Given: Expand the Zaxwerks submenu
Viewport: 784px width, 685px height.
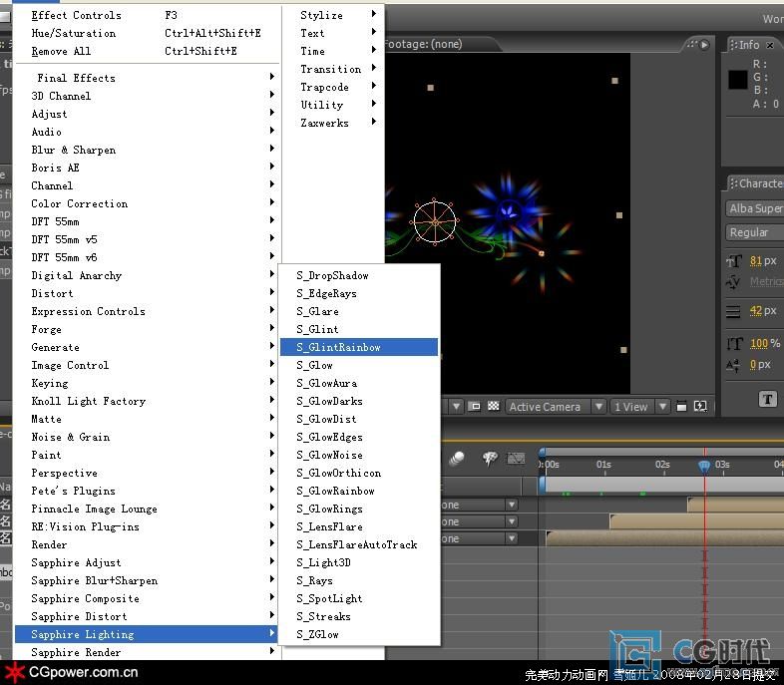Looking at the screenshot, I should [x=333, y=123].
